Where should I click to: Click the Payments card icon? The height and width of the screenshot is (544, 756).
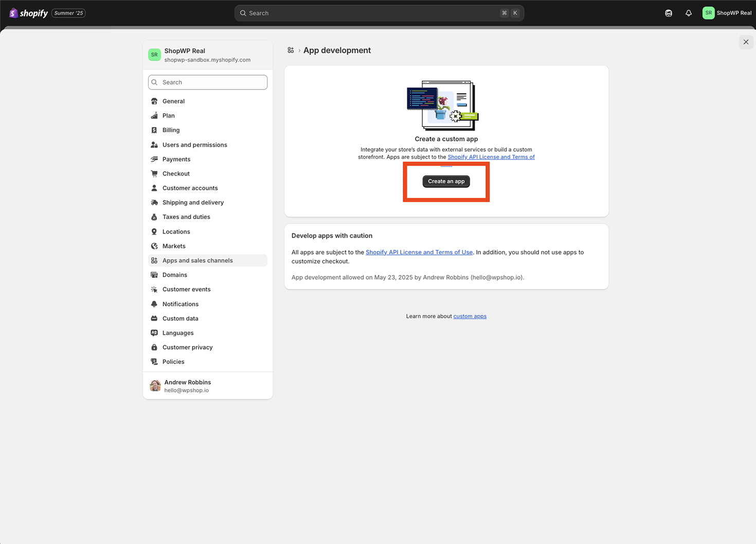click(x=154, y=159)
